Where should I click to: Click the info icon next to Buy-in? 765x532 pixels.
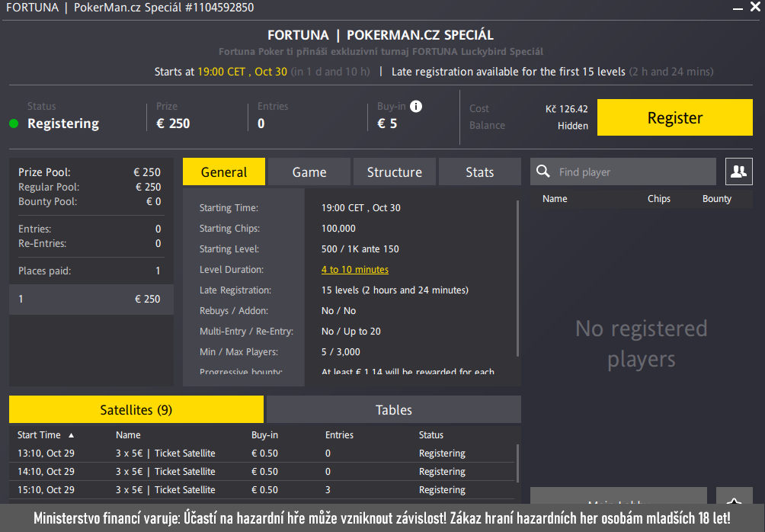coord(415,106)
